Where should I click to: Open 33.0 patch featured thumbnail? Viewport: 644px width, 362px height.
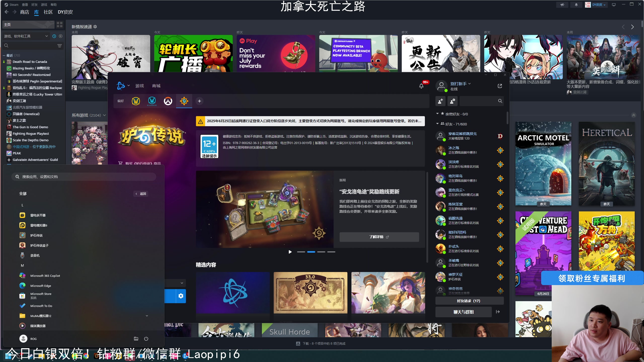[x=310, y=293]
